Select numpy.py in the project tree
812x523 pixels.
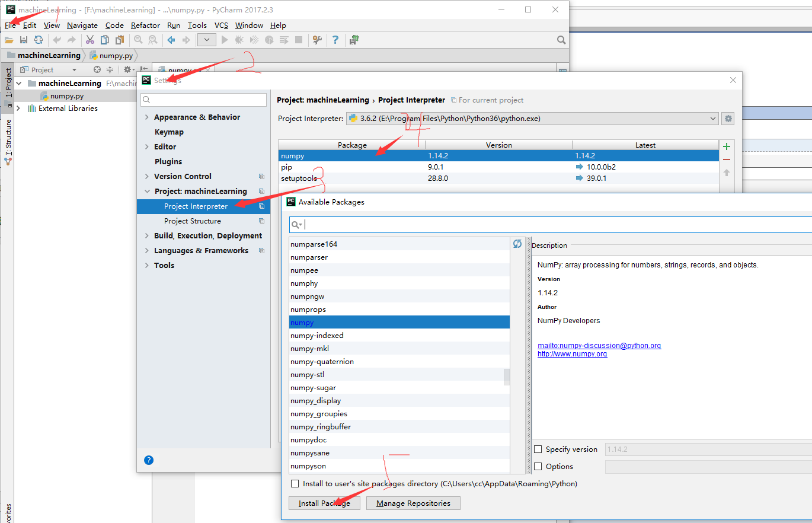pyautogui.click(x=66, y=96)
